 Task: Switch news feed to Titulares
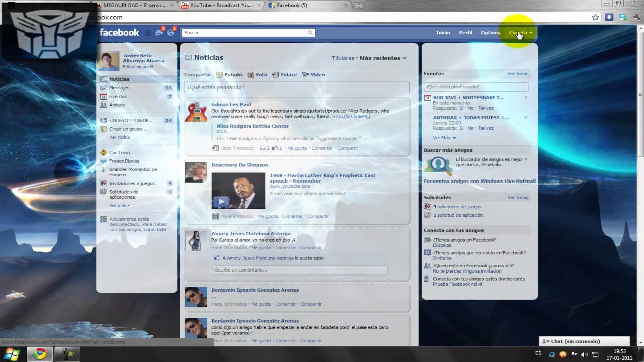[343, 58]
